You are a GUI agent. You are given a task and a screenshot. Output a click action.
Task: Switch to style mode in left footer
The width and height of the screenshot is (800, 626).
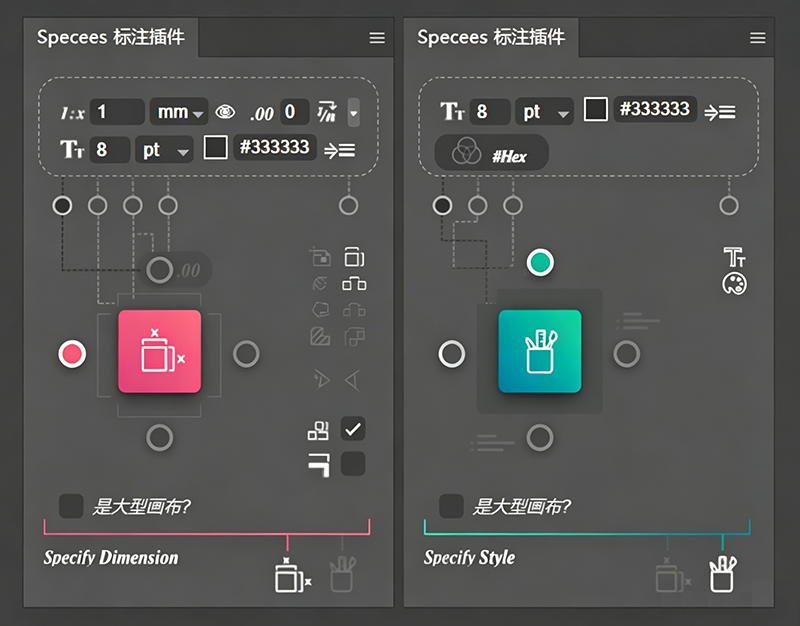pos(342,574)
